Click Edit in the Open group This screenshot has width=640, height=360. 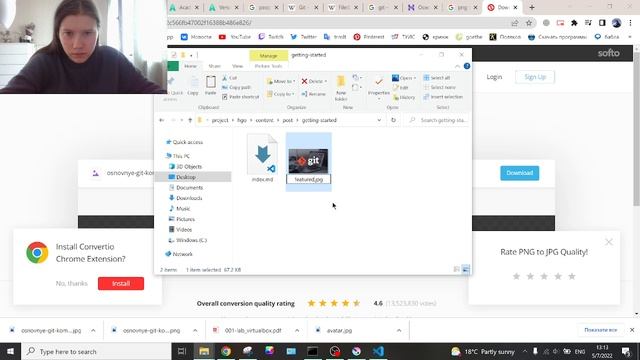pyautogui.click(x=400, y=87)
